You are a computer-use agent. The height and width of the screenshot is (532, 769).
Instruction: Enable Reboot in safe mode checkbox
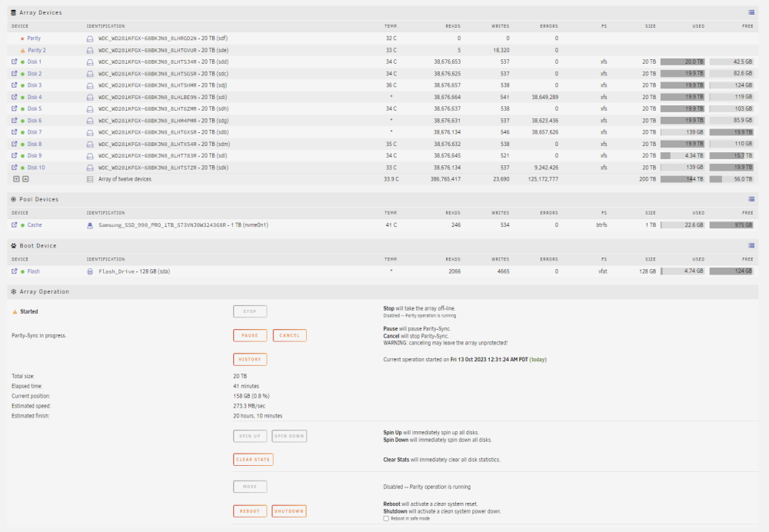click(386, 518)
